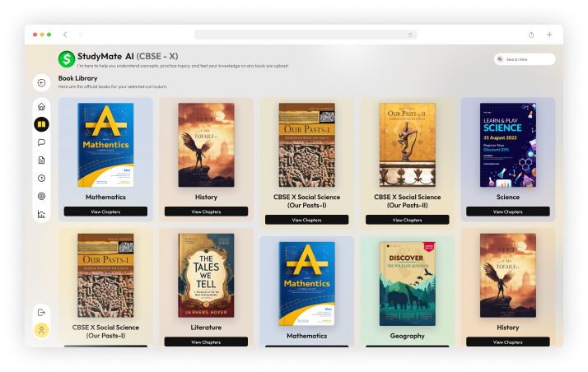Viewport: 588px width, 372px height.
Task: View Chapters for the Science book
Action: coord(508,212)
